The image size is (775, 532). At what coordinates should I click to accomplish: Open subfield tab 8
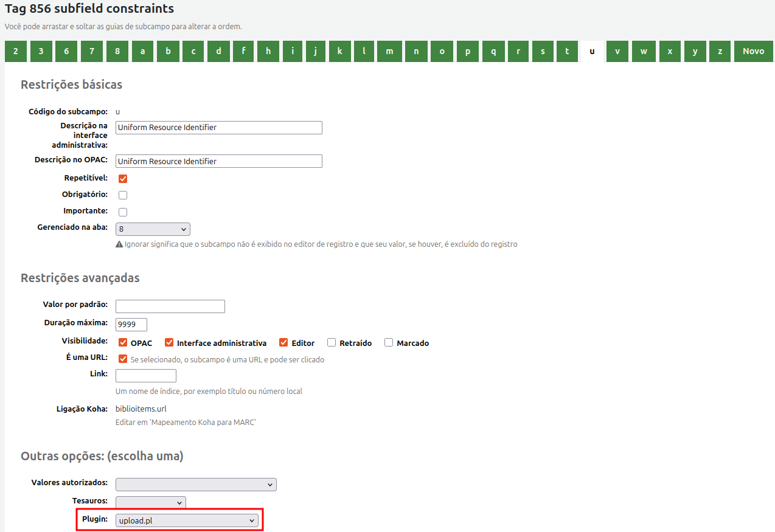point(117,52)
